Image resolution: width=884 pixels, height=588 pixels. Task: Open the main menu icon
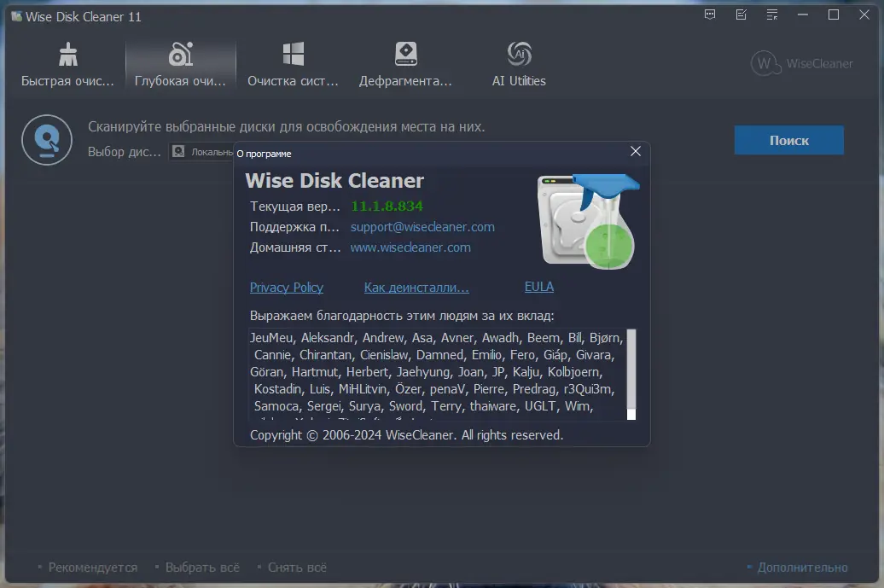click(x=771, y=15)
